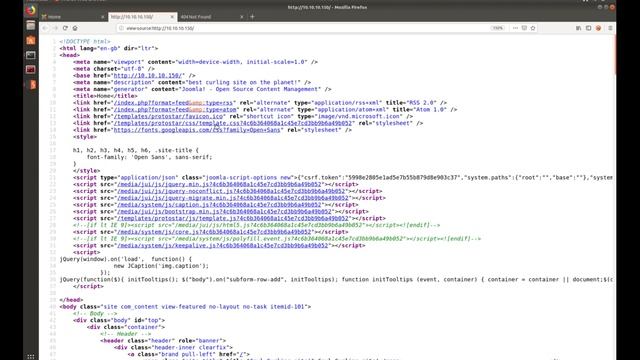Open the index.php format=feed type=rss link
The image size is (640, 360).
173,103
